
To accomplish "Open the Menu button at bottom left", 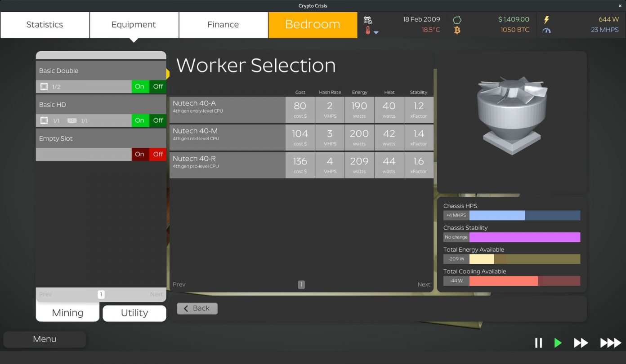I will [x=45, y=339].
